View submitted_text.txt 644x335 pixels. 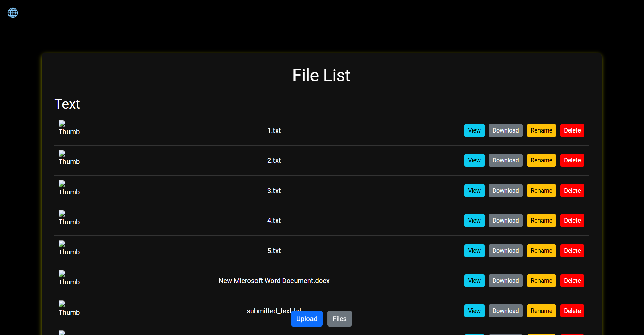[474, 311]
